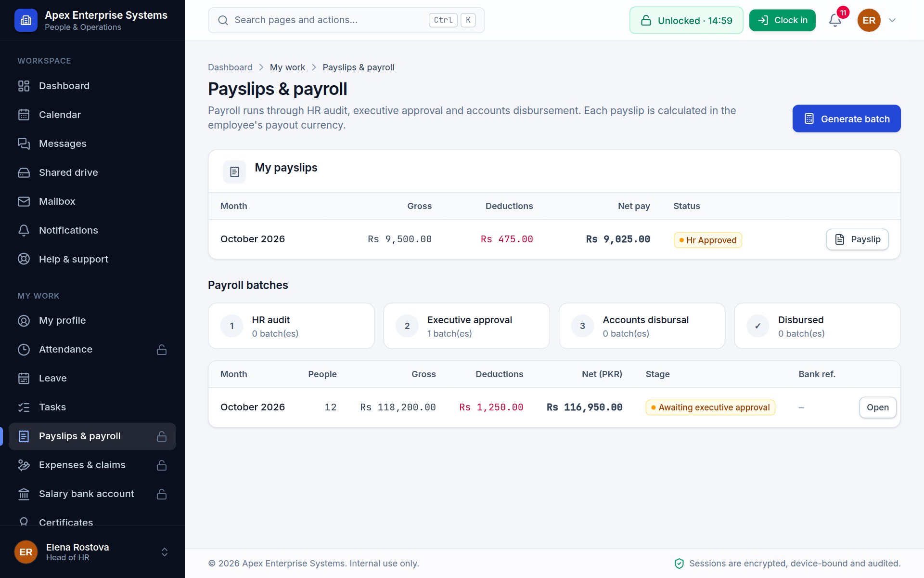Click the Awaiting executive approval badge
Image resolution: width=924 pixels, height=578 pixels.
point(710,407)
